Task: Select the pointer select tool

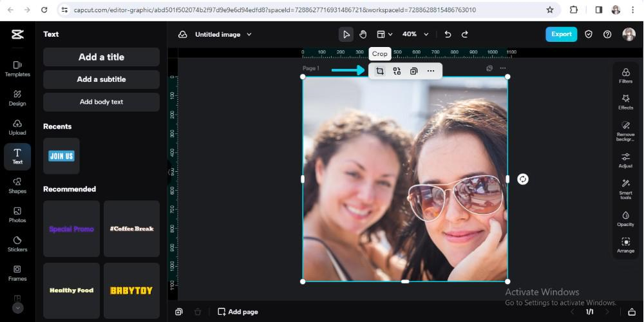Action: [346, 35]
